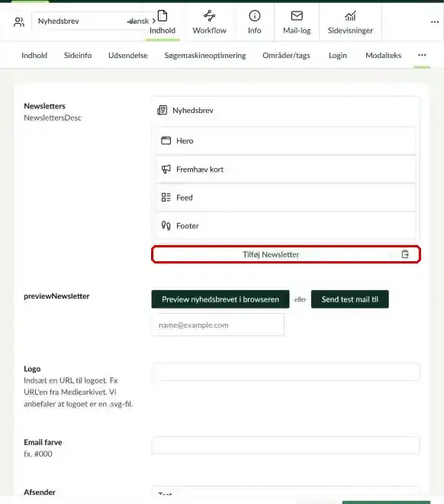Switch to the Login tab
The width and height of the screenshot is (444, 504).
pos(338,55)
